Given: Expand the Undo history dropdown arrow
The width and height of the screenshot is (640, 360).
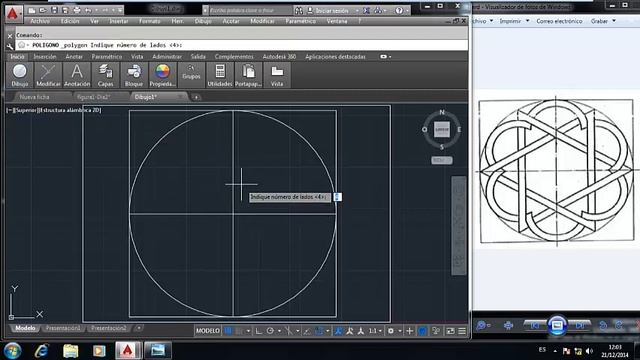Looking at the screenshot, I should 97,10.
